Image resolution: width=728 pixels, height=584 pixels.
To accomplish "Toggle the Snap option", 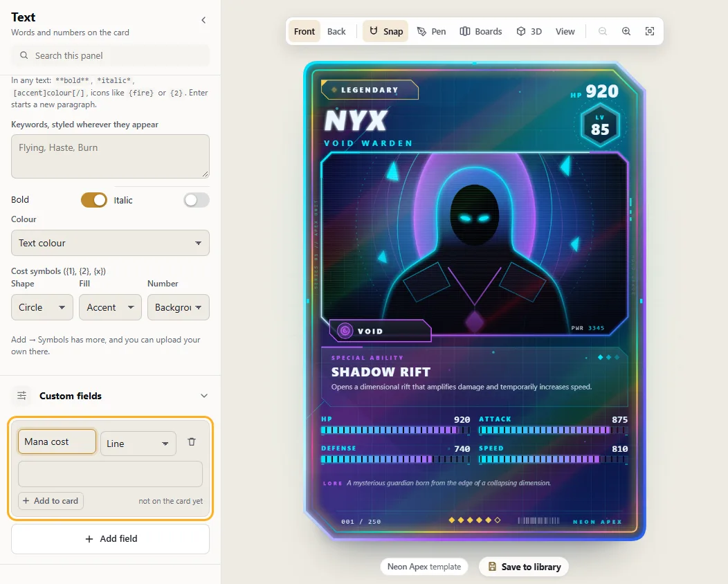I will pyautogui.click(x=385, y=31).
